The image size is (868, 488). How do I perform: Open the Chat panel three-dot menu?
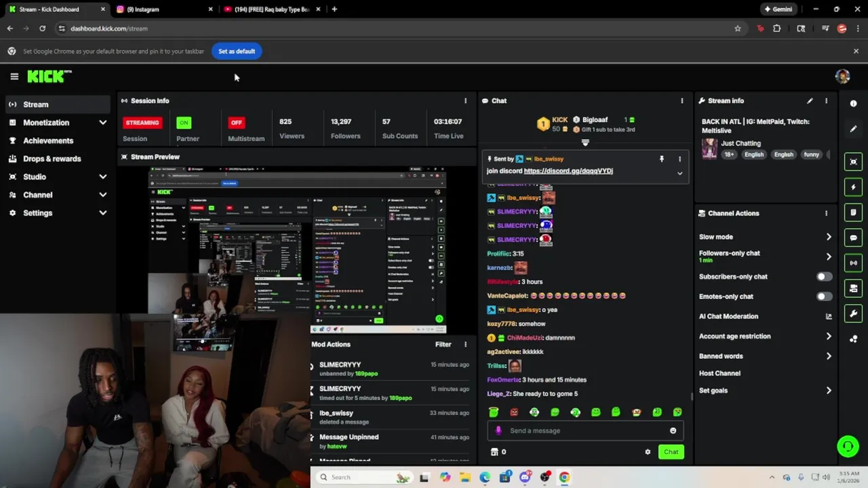point(682,101)
